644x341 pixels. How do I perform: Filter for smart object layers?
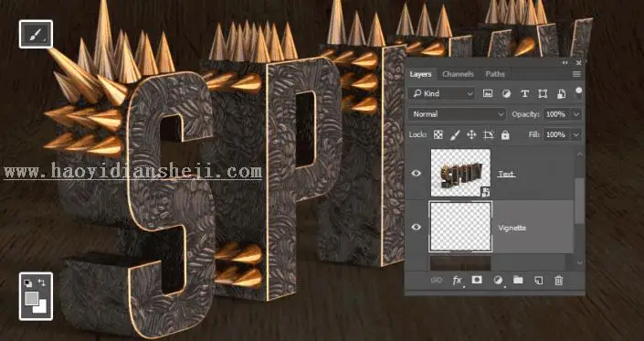(561, 93)
